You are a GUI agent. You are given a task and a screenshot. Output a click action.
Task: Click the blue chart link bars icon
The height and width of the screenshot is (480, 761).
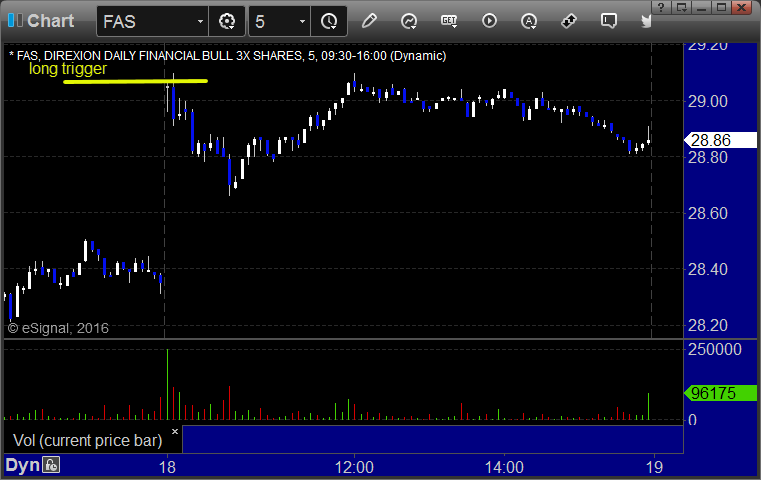(15, 20)
